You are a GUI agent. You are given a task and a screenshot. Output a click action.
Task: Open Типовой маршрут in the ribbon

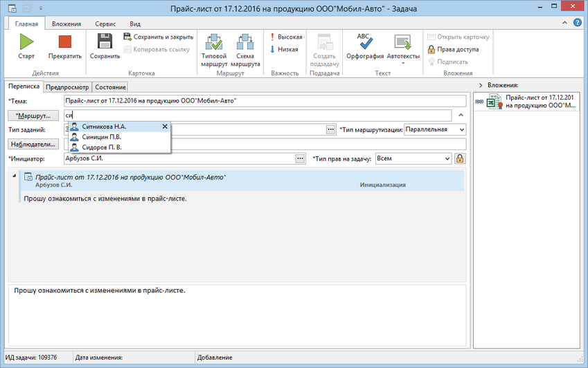coord(214,48)
